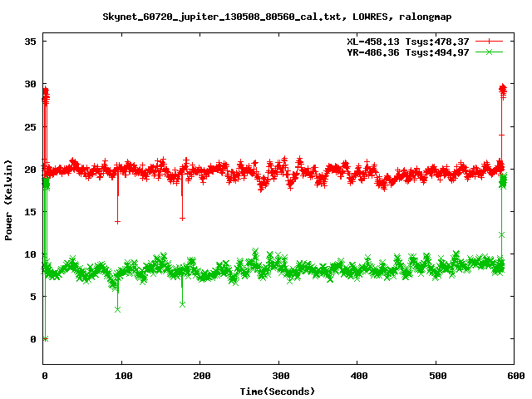Click the x-axis tick label 500
Image resolution: width=532 pixels, height=399 pixels.
(438, 376)
